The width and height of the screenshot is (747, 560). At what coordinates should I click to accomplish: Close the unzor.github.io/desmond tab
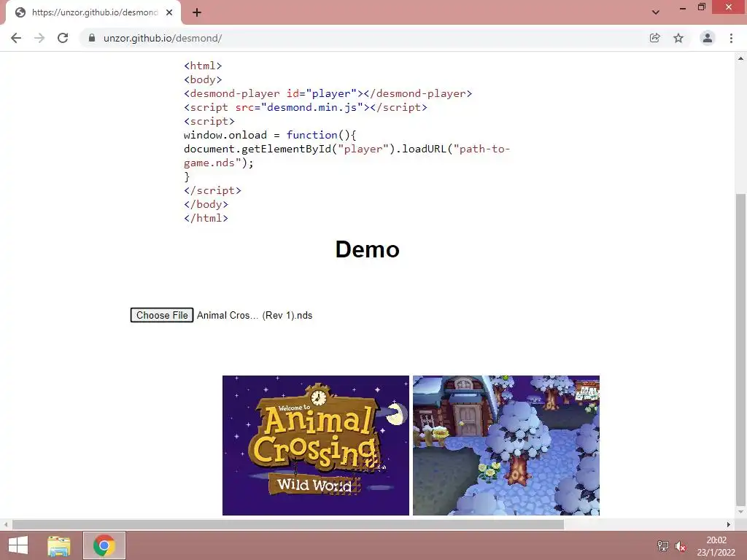click(169, 12)
